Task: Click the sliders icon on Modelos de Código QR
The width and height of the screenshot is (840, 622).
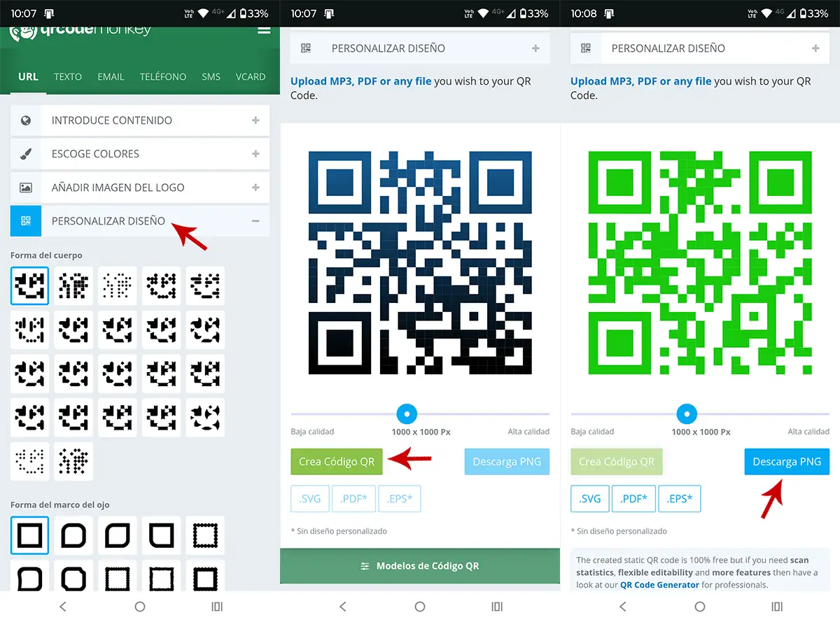Action: [x=365, y=566]
